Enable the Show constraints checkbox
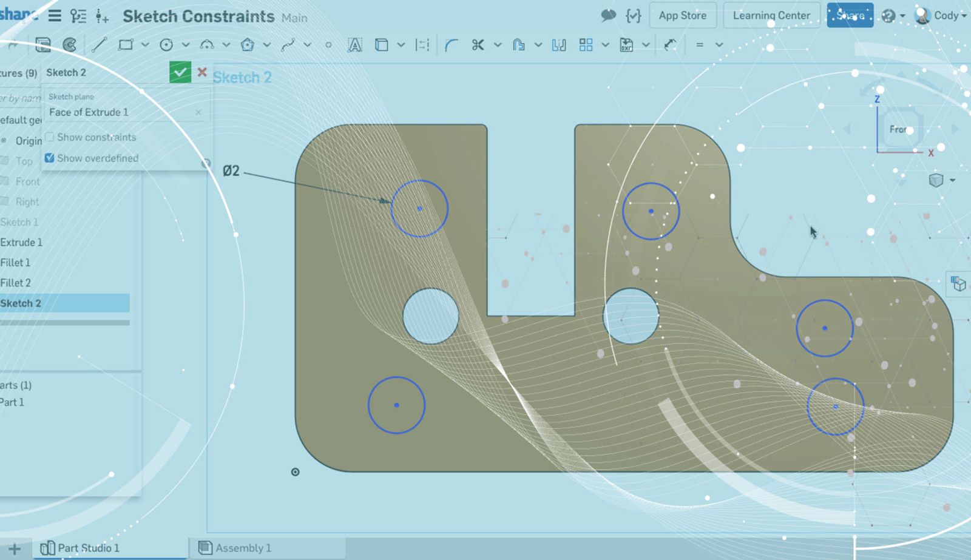This screenshot has width=971, height=560. coord(50,137)
